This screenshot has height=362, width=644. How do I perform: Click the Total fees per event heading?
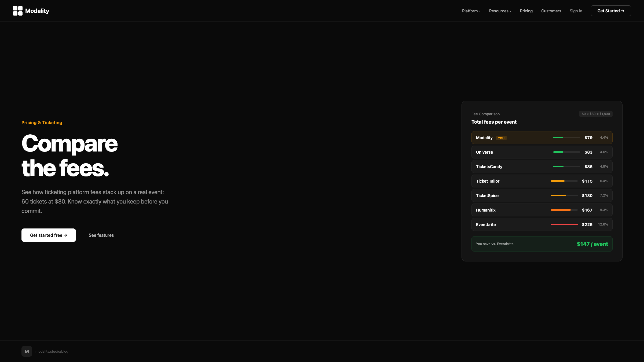[x=494, y=122]
